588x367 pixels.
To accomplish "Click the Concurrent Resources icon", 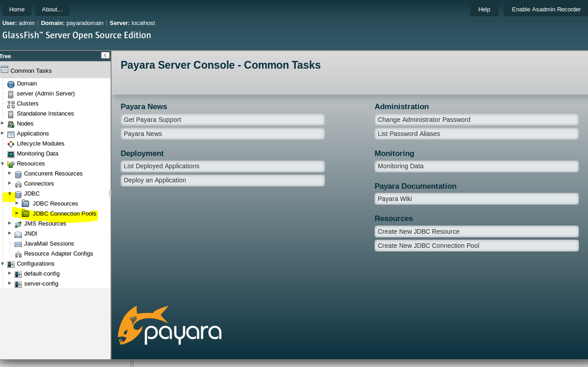I will [x=18, y=174].
